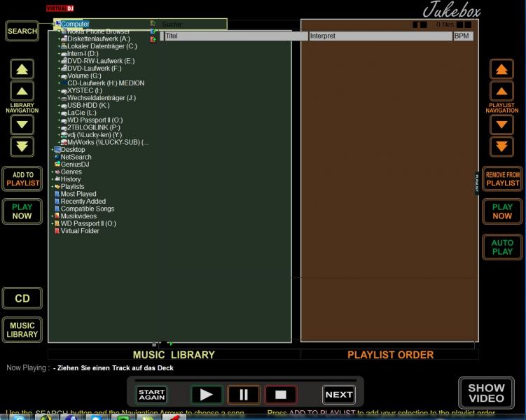This screenshot has height=420, width=526.
Task: Select Nokia Phone Browser entry
Action: click(x=98, y=31)
